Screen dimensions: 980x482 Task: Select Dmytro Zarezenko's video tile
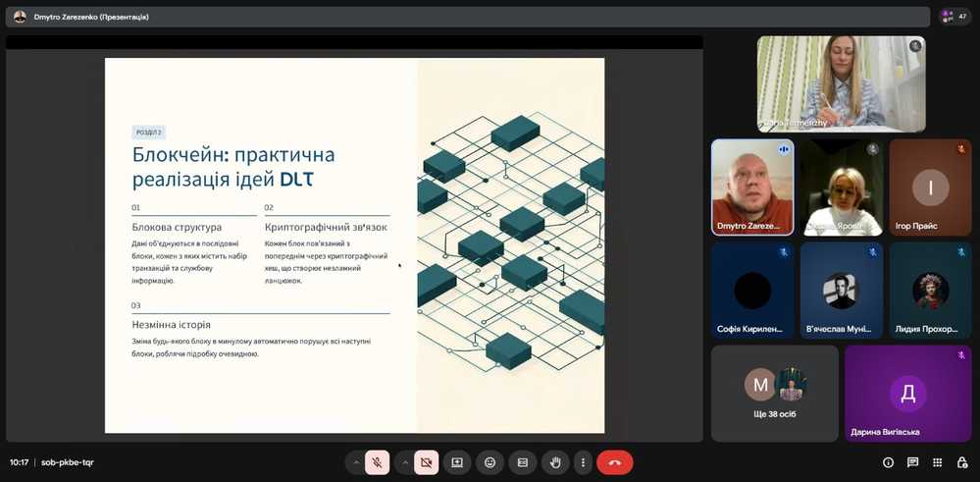[x=752, y=187]
